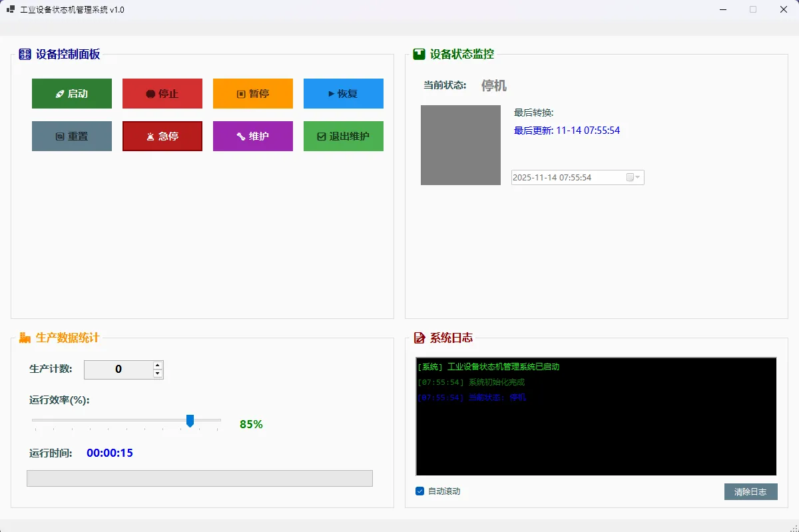Toggle the Auto Scroll (自动滚动) checkbox

420,491
